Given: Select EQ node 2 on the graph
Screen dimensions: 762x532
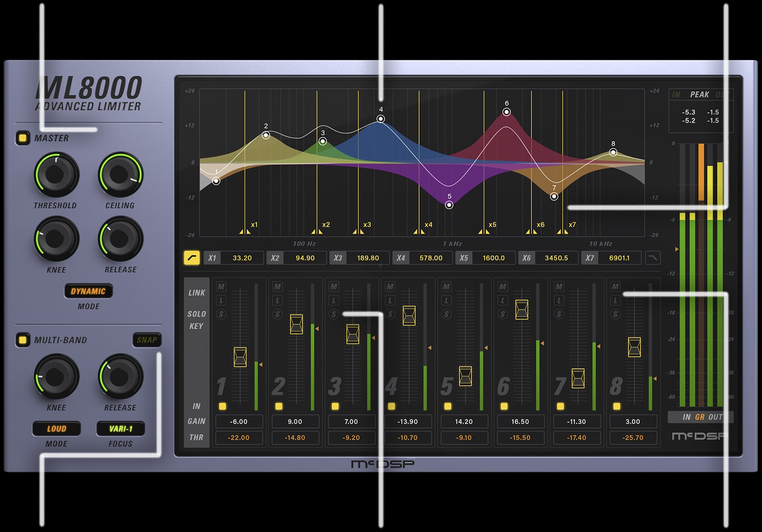Looking at the screenshot, I should click(x=266, y=135).
